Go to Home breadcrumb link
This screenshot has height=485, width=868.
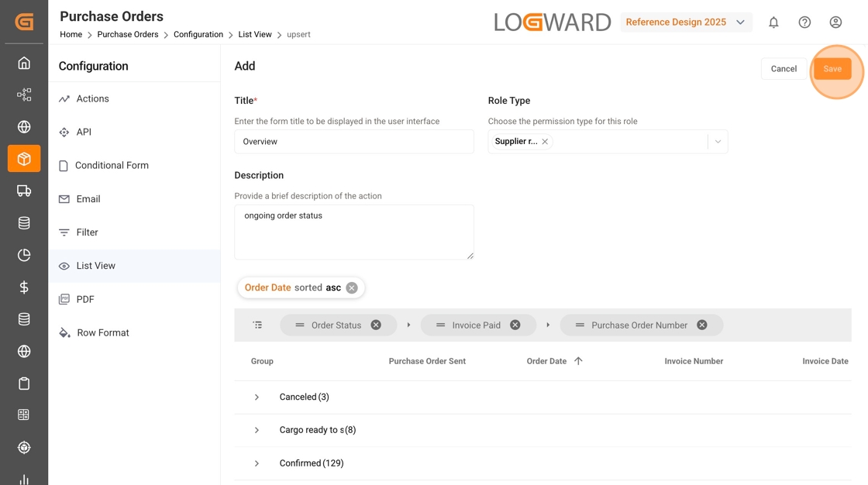point(71,34)
